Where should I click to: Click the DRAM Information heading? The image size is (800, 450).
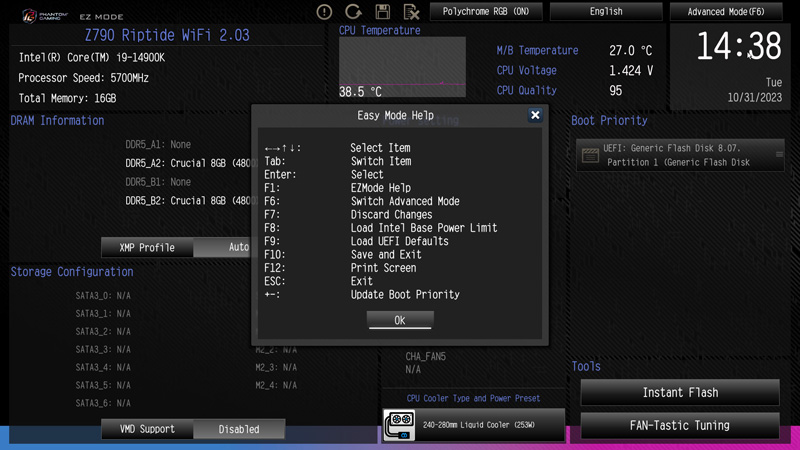point(57,120)
